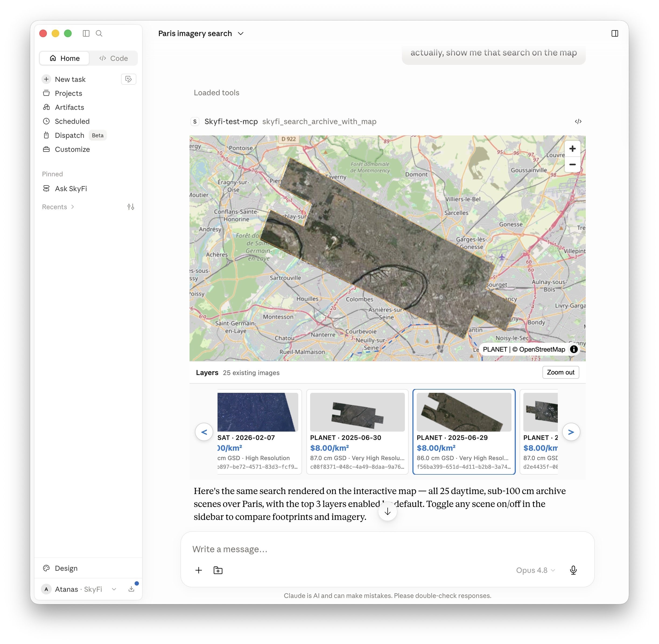Toggle the left sidebar panel icon

coord(86,33)
